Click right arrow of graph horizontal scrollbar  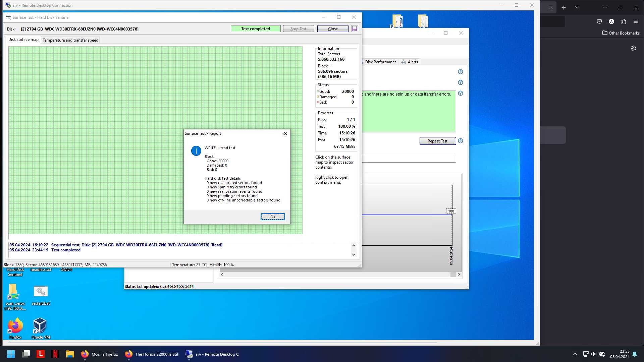[459, 275]
